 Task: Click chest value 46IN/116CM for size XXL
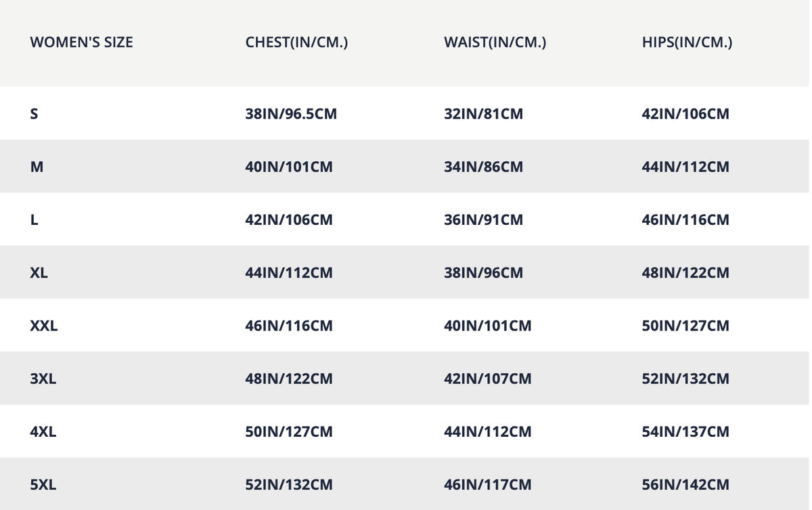pyautogui.click(x=289, y=326)
